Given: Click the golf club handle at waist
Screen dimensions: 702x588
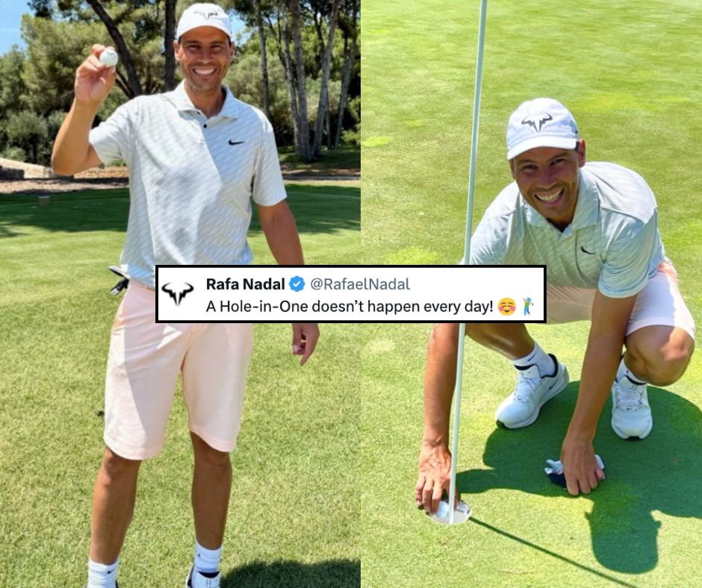Looking at the screenshot, I should point(119,281).
